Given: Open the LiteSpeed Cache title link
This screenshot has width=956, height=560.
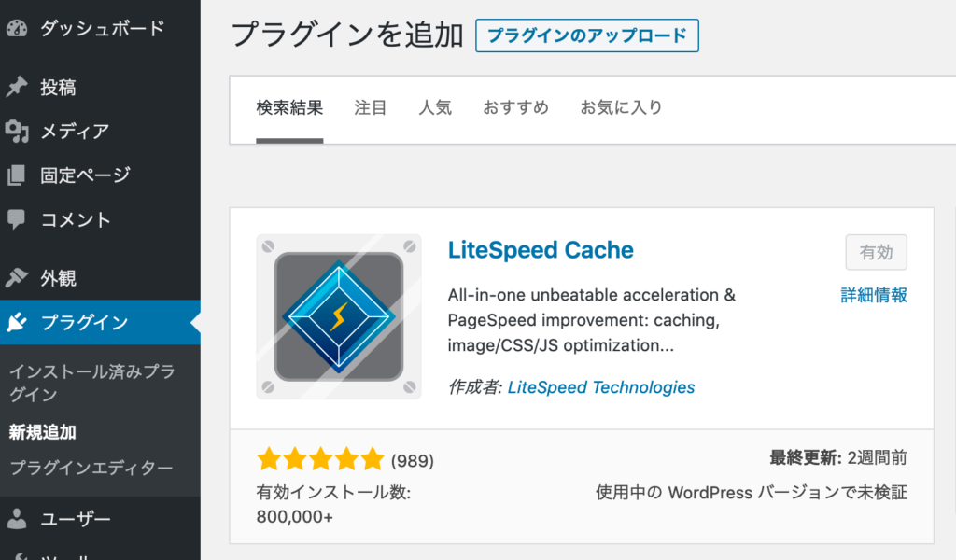Looking at the screenshot, I should click(541, 250).
